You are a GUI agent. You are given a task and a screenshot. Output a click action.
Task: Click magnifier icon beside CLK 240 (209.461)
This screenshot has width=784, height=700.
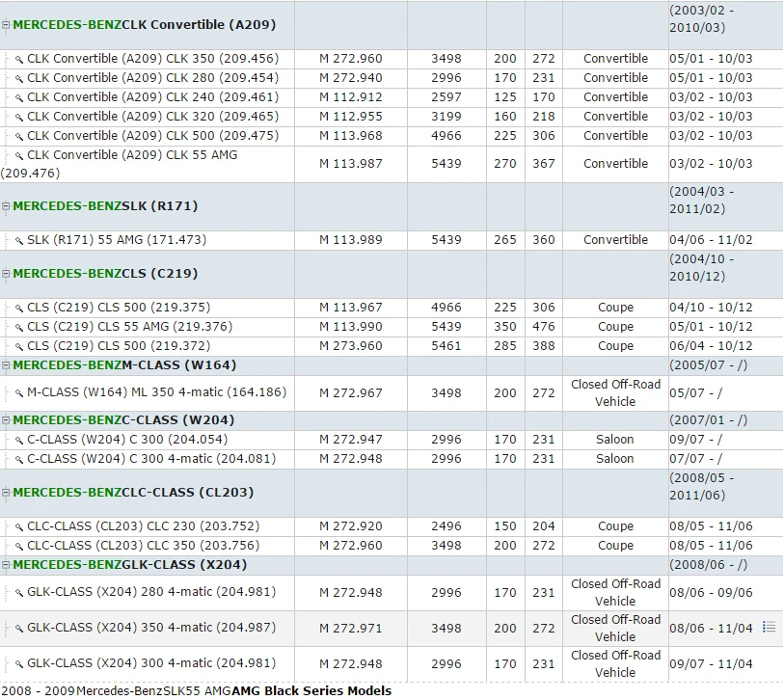point(19,98)
